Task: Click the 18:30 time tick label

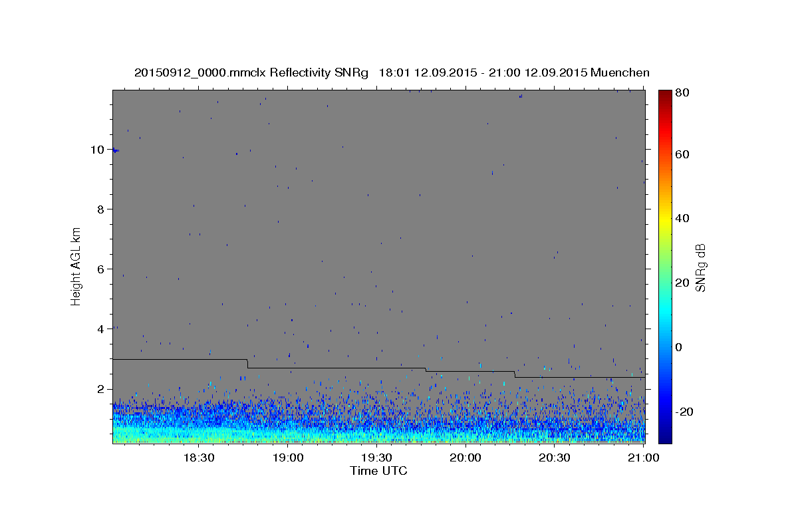Action: (x=199, y=458)
